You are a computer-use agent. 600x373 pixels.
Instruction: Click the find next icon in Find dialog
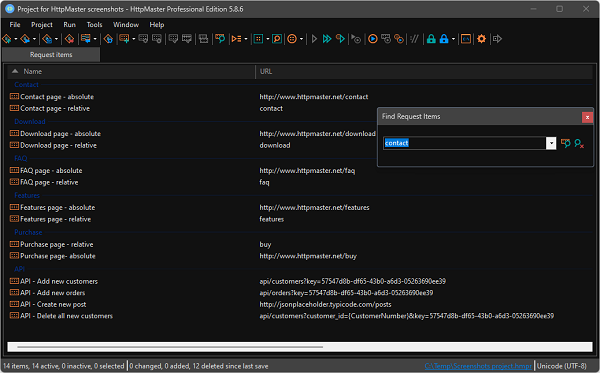[566, 143]
